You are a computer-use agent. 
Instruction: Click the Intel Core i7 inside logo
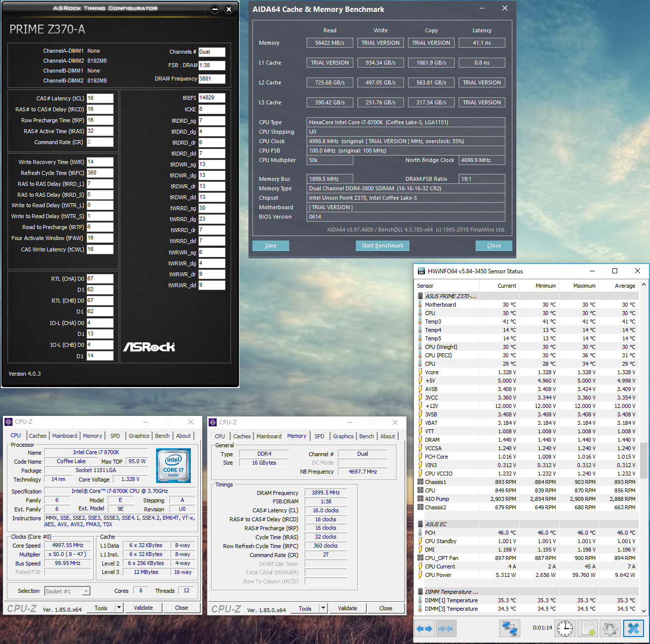(x=173, y=466)
